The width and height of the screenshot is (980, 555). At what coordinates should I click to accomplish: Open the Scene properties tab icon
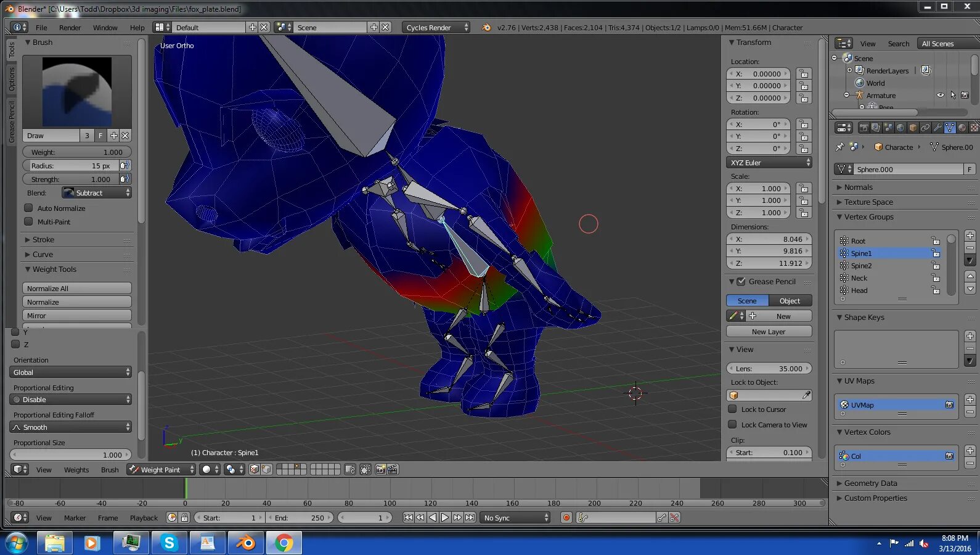(x=888, y=128)
